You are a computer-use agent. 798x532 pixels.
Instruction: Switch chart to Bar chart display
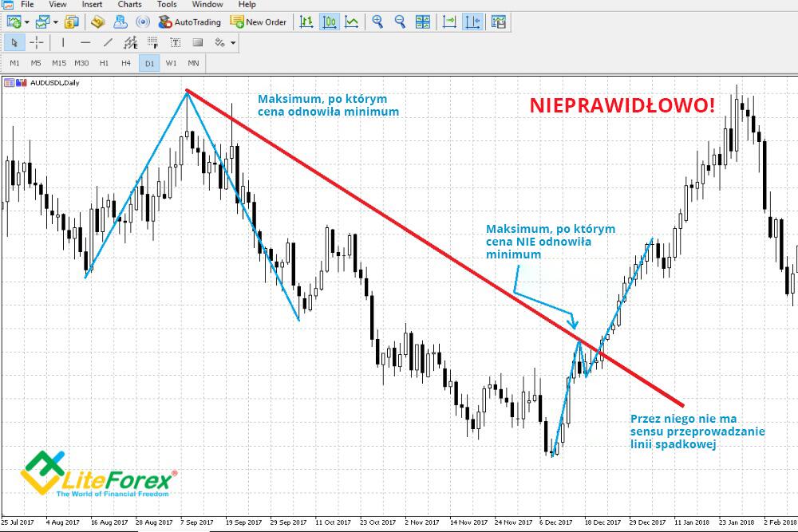coord(306,22)
